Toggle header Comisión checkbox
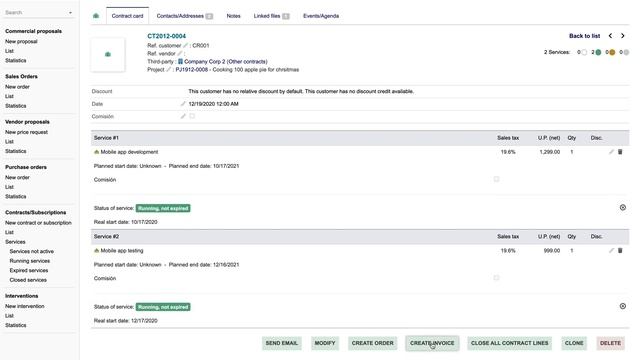 [192, 116]
